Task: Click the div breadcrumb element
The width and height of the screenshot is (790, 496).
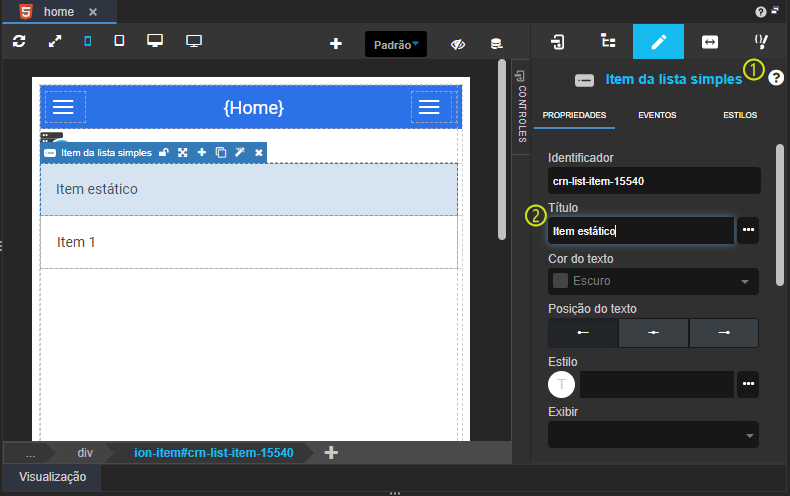Action: pyautogui.click(x=85, y=453)
